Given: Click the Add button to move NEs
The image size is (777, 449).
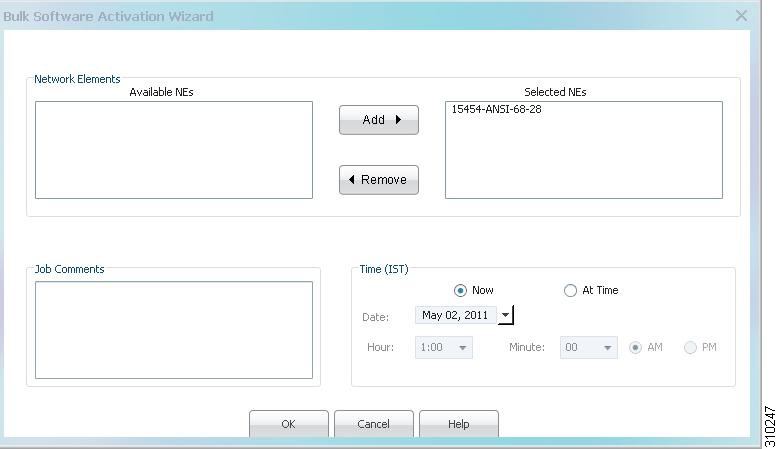Looking at the screenshot, I should 379,119.
